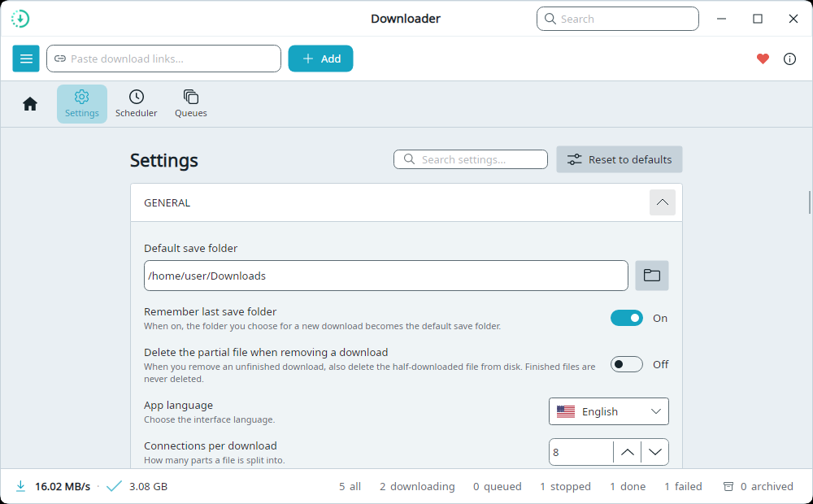Click the link icon in paste field
The width and height of the screenshot is (813, 504).
click(60, 59)
